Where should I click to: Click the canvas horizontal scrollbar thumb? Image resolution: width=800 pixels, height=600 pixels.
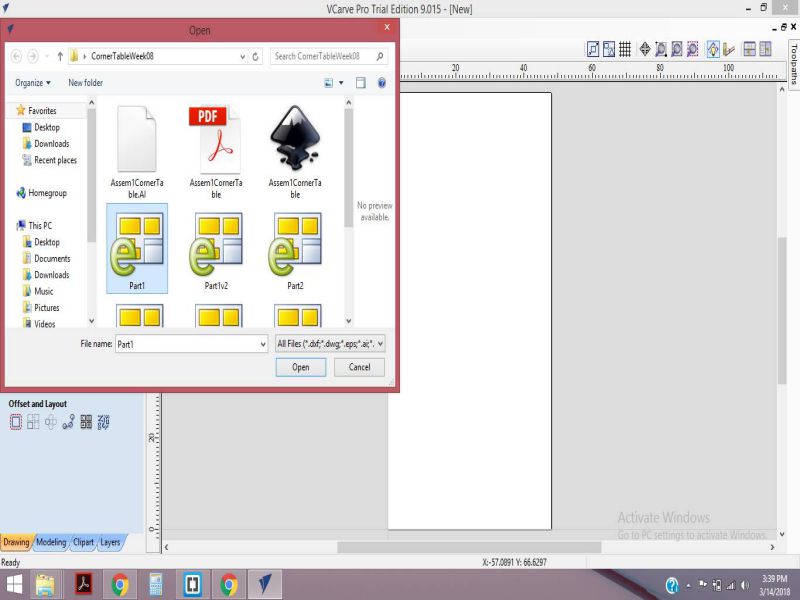(x=469, y=547)
